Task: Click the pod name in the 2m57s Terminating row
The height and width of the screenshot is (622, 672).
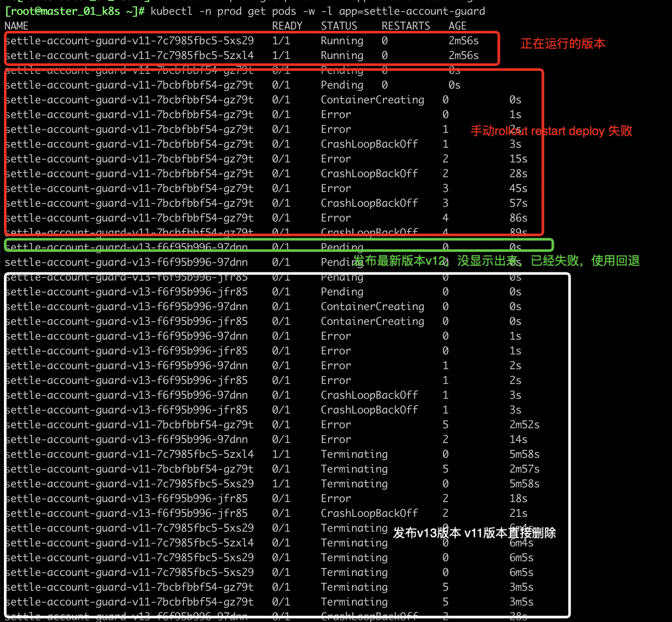Action: click(130, 469)
